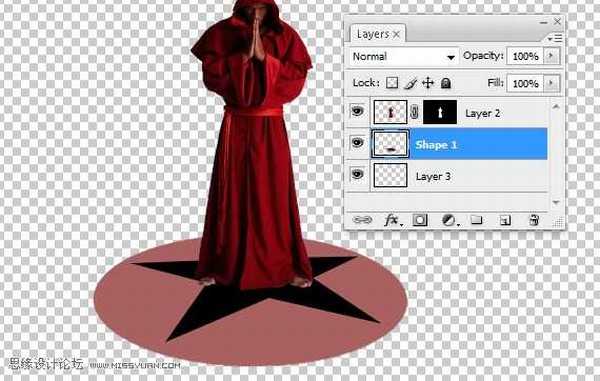Viewport: 600px width, 381px height.
Task: Lock image pixels brush icon
Action: [x=410, y=83]
